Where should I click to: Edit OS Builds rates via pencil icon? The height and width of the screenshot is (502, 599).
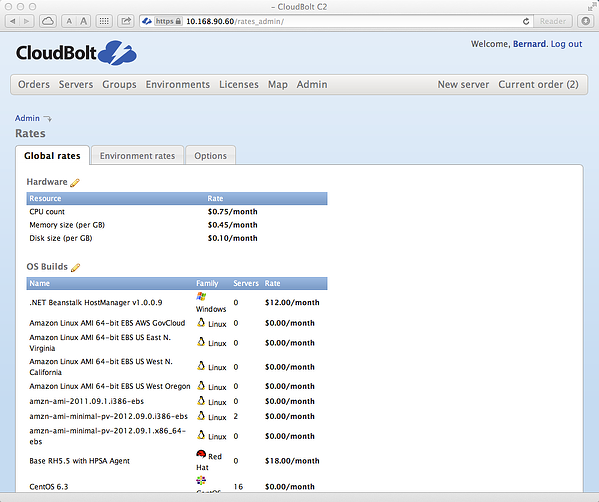[76, 267]
